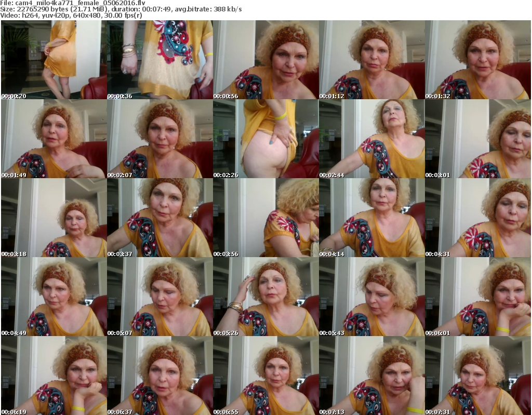Click the Size and duration info line
The height and width of the screenshot is (415, 532).
coord(121,9)
